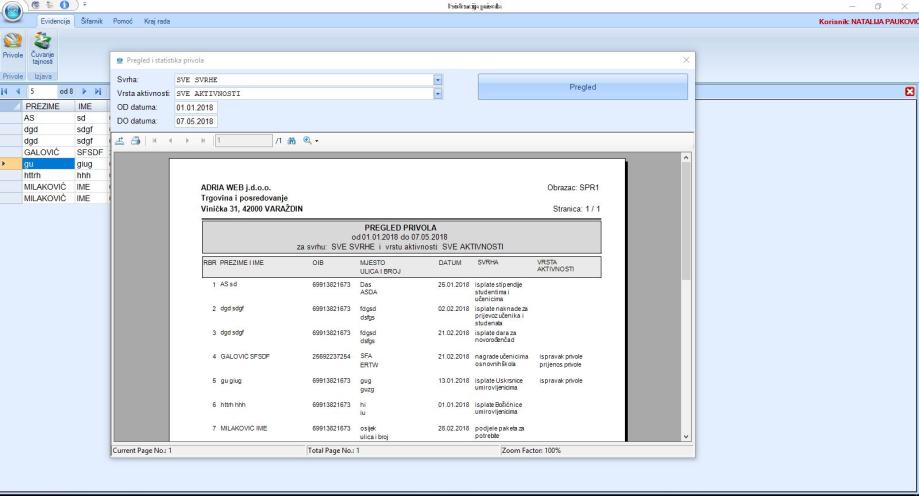This screenshot has height=496, width=919.
Task: Jump to the last record in the navigator
Action: [x=96, y=92]
